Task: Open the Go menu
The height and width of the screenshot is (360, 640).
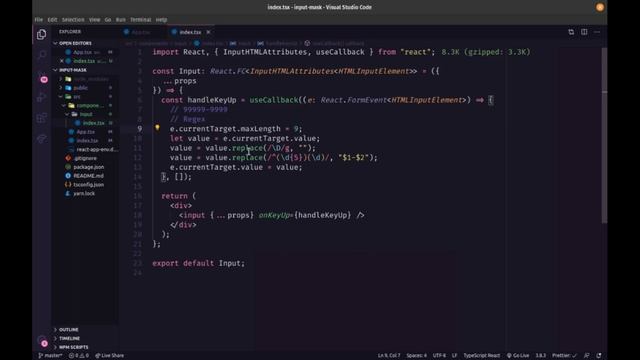Action: click(108, 20)
